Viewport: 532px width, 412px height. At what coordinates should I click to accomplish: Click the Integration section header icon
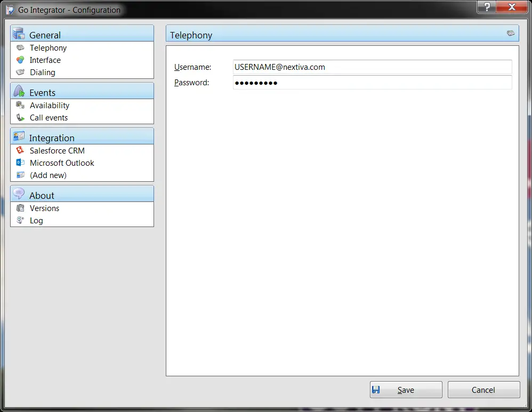19,136
